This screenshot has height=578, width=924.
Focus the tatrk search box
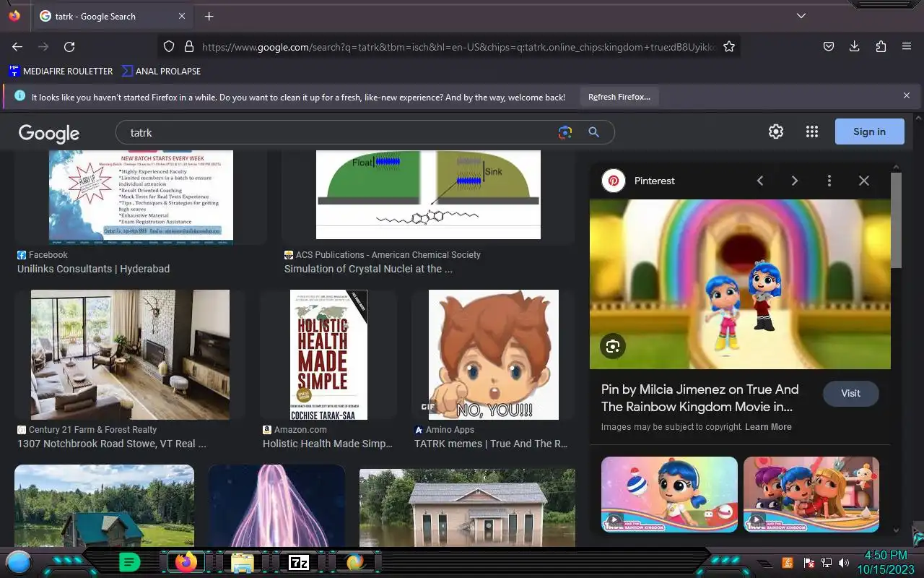(339, 132)
